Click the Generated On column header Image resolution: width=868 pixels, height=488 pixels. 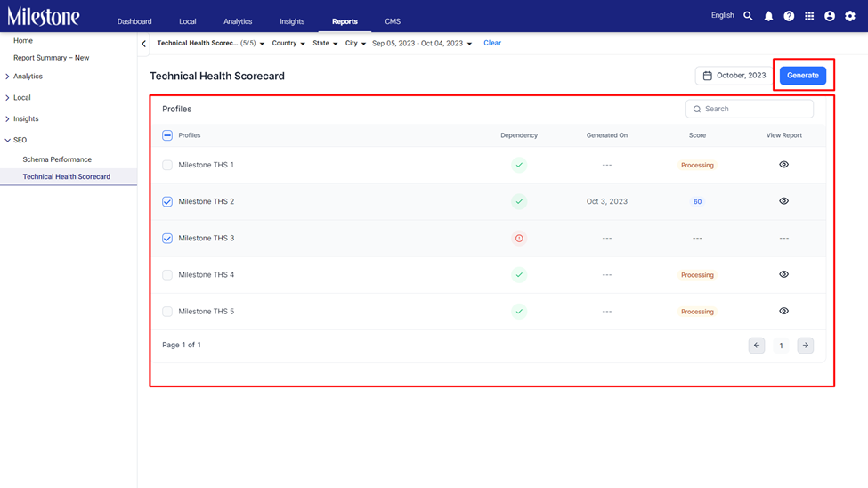(607, 135)
